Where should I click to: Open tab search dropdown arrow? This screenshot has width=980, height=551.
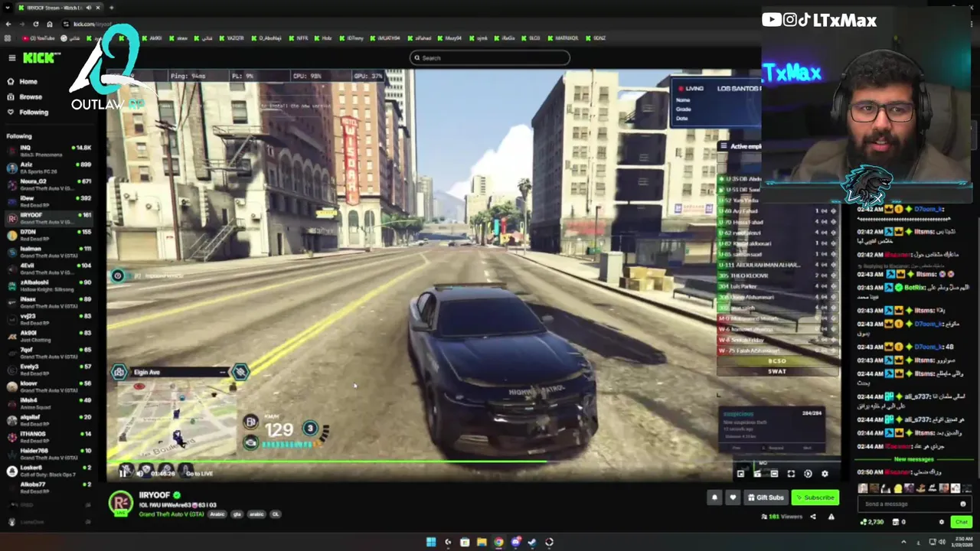[x=8, y=8]
